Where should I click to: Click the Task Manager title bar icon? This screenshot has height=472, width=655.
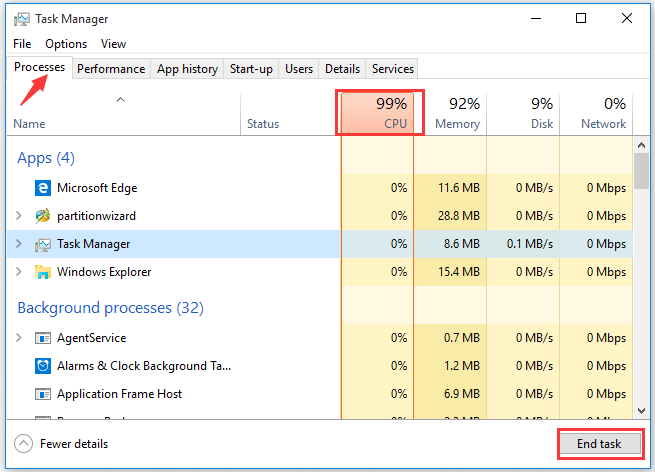point(22,19)
